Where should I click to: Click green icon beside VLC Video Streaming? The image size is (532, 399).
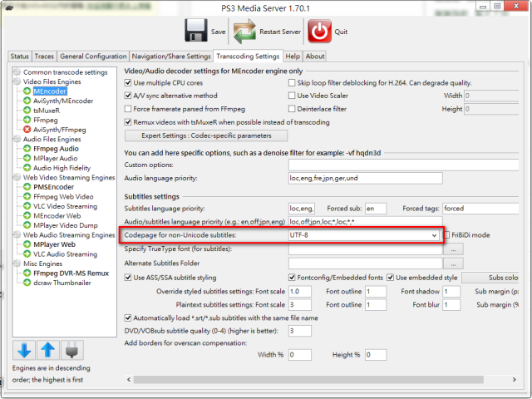[27, 206]
